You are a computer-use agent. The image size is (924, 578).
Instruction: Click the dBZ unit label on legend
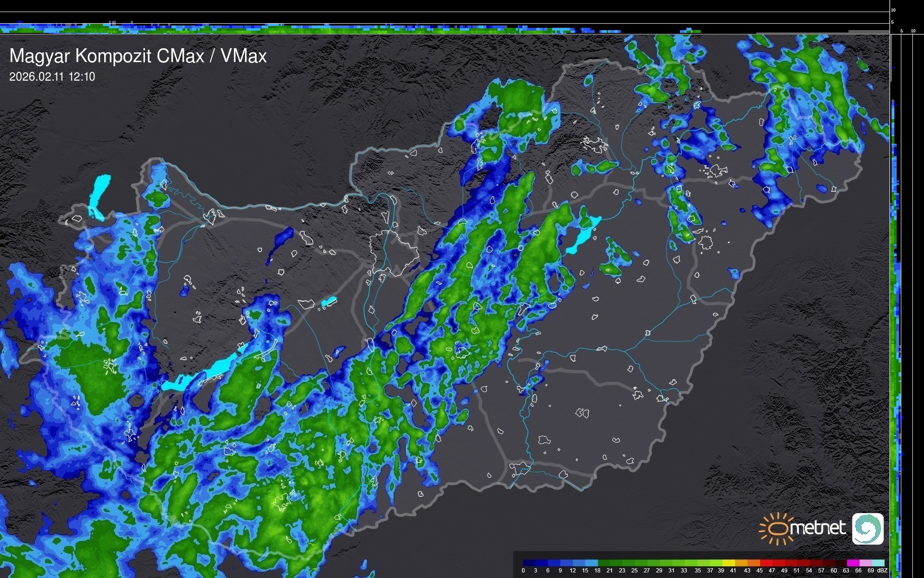point(882,571)
